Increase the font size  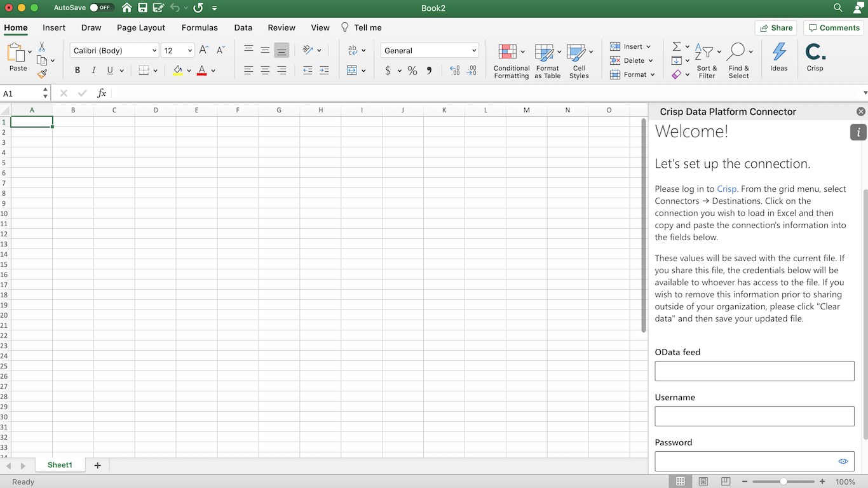(x=204, y=50)
